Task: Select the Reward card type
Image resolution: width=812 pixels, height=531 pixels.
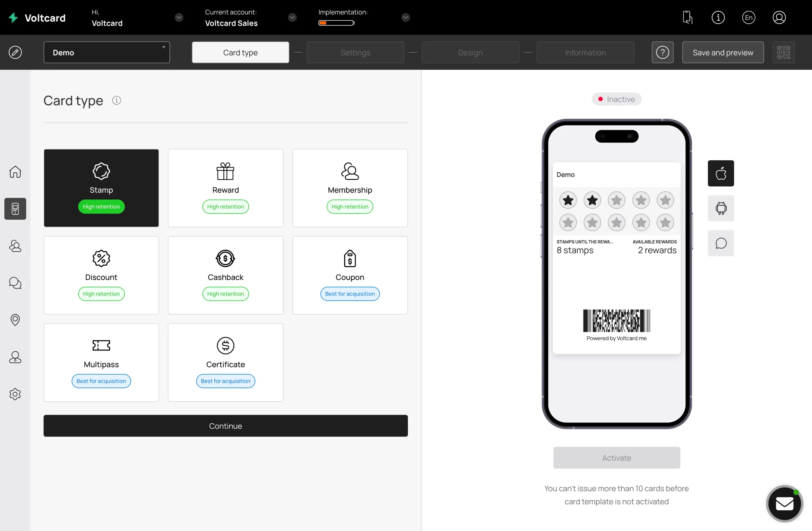Action: [226, 188]
